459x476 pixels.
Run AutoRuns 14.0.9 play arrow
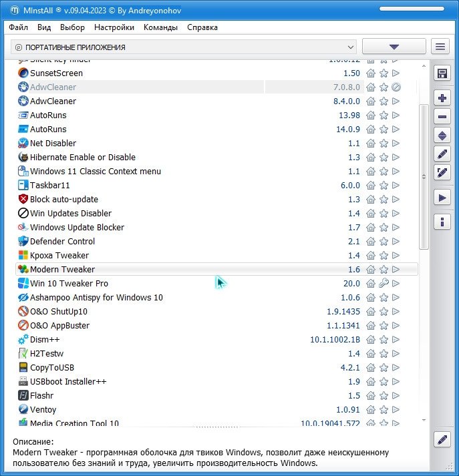396,130
